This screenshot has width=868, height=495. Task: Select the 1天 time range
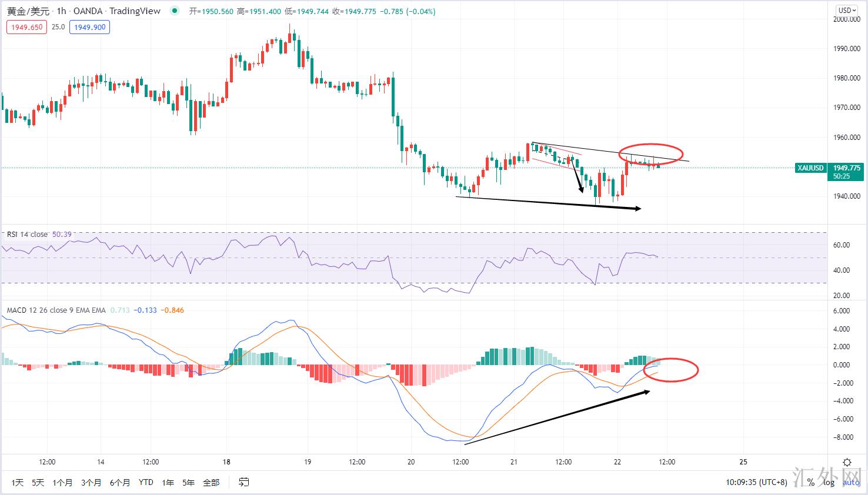point(17,482)
